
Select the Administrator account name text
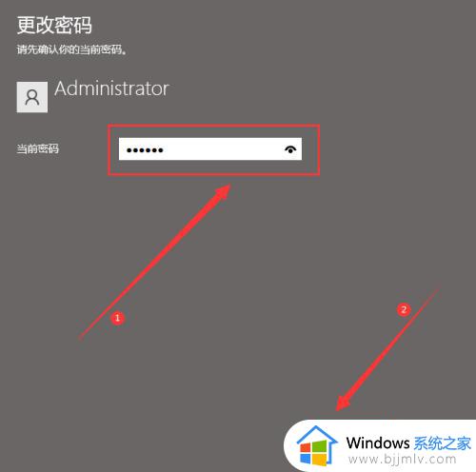pyautogui.click(x=111, y=88)
